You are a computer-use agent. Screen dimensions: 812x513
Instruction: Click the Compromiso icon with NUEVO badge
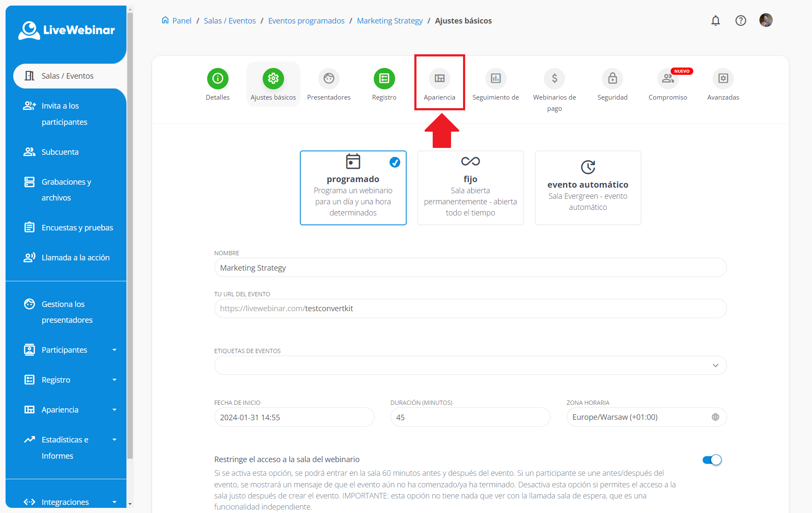[668, 79]
